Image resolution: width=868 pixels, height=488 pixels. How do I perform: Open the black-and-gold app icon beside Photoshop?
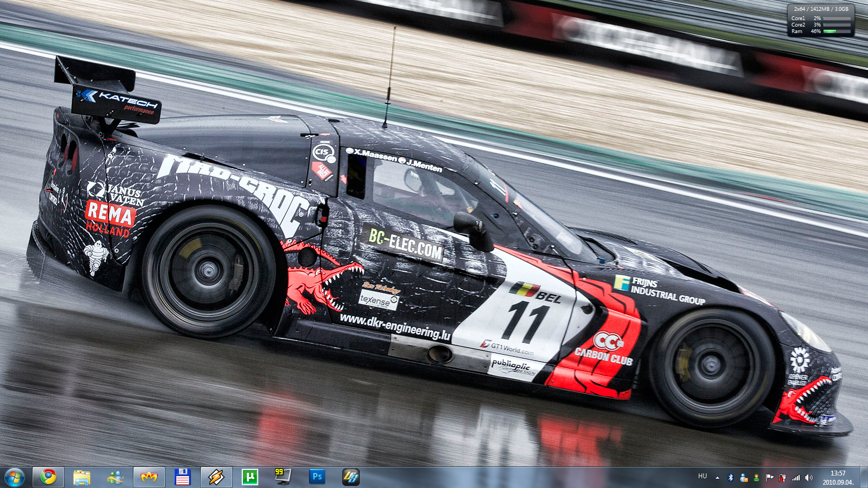[x=350, y=477]
